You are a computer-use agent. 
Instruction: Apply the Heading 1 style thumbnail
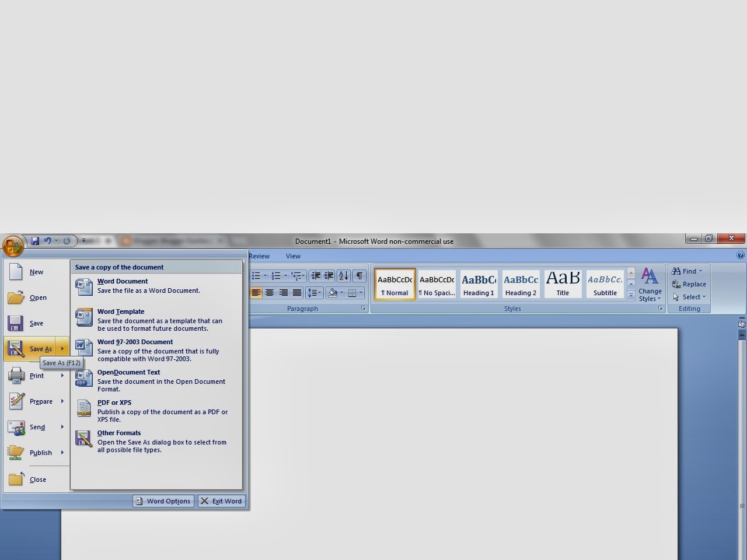(x=479, y=283)
